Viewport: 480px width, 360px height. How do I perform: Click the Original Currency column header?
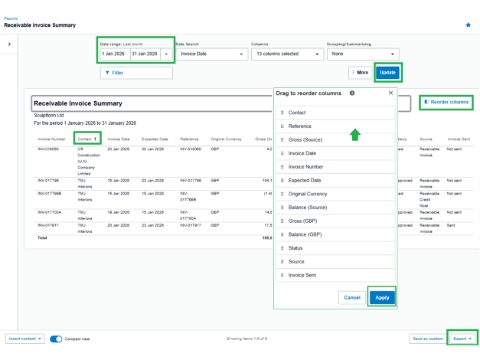226,139
